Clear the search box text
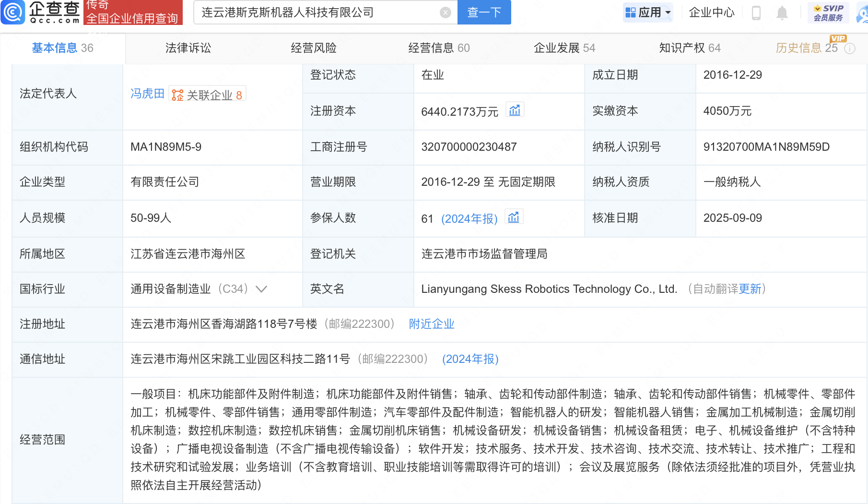 445,12
